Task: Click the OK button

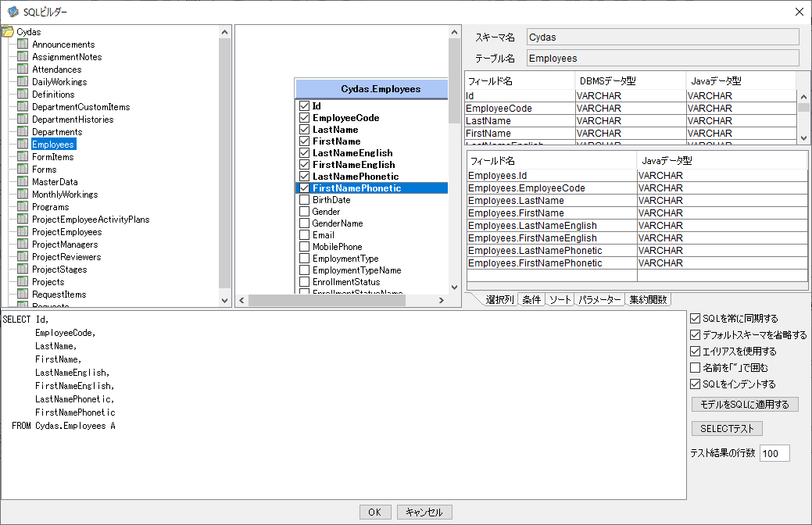Action: 375,512
